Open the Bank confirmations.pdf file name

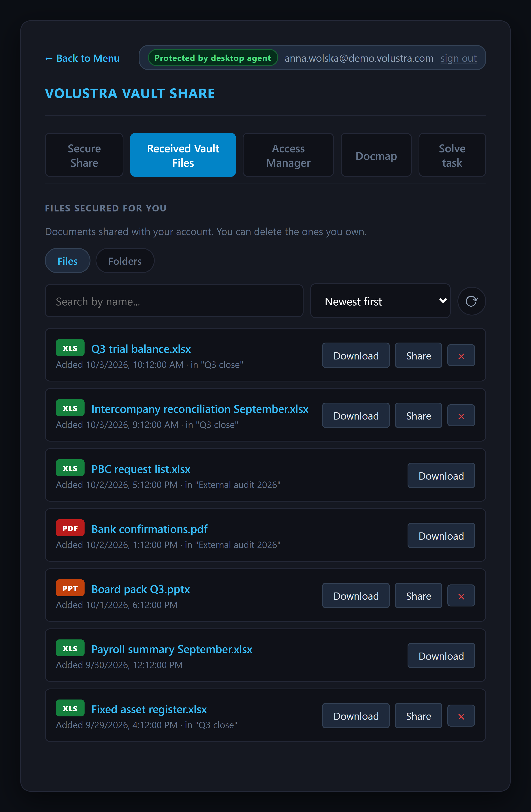[x=149, y=529]
